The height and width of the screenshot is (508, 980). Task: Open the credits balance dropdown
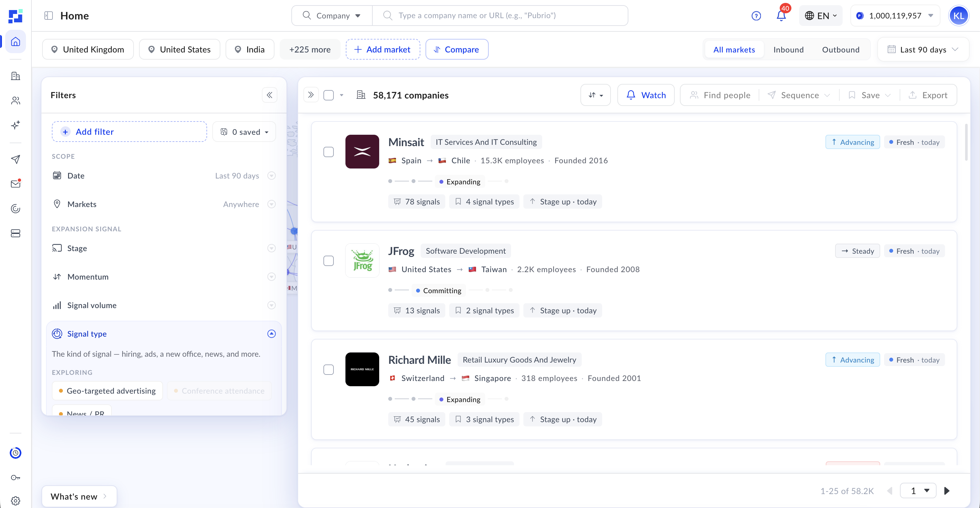[x=895, y=16]
